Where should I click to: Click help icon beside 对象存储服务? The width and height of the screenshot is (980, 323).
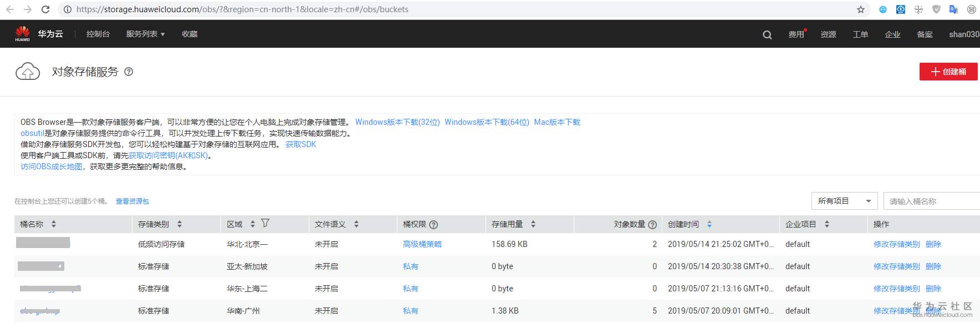[129, 72]
